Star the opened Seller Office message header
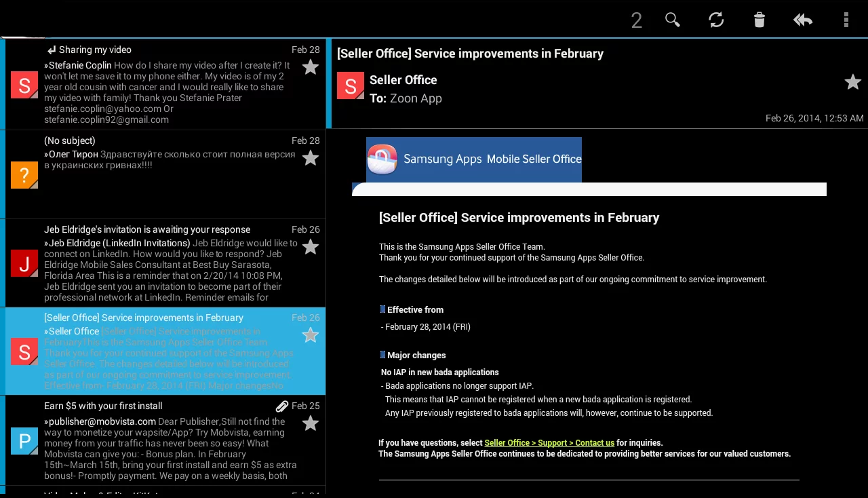Image resolution: width=868 pixels, height=498 pixels. coord(852,82)
